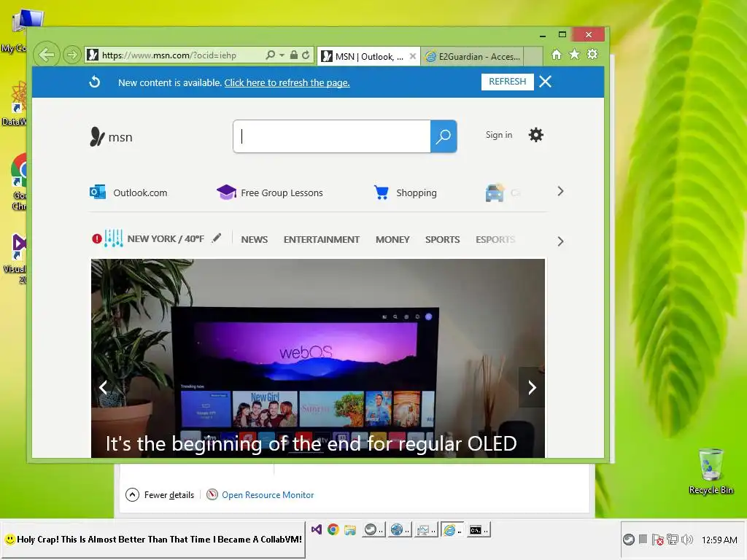Collapse Task Manager with Fewer details
The height and width of the screenshot is (560, 747).
160,495
